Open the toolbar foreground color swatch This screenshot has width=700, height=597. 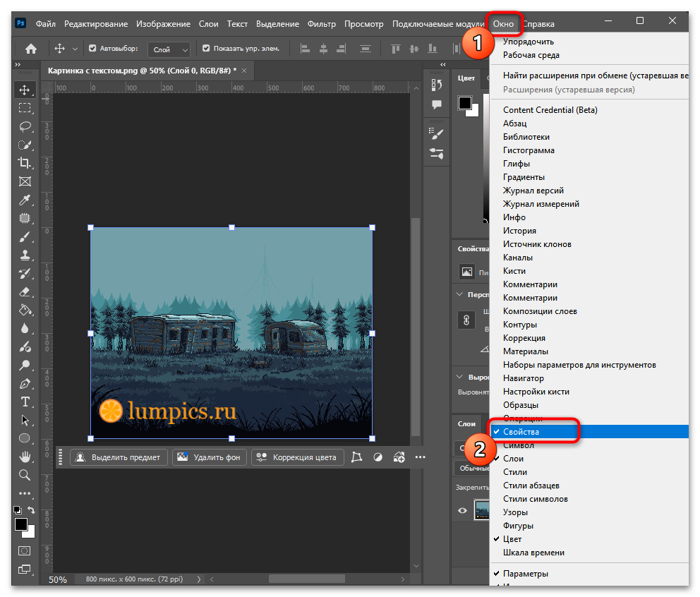click(x=21, y=524)
